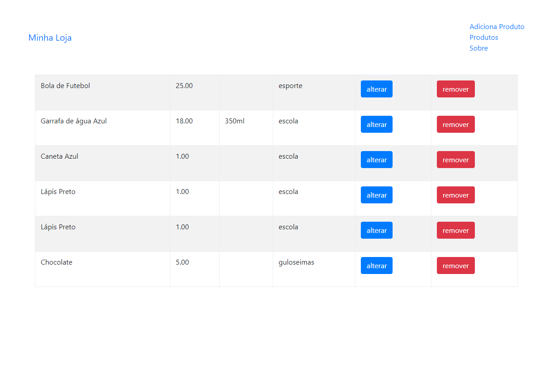Click alterar for Bola de Futebol

click(376, 89)
